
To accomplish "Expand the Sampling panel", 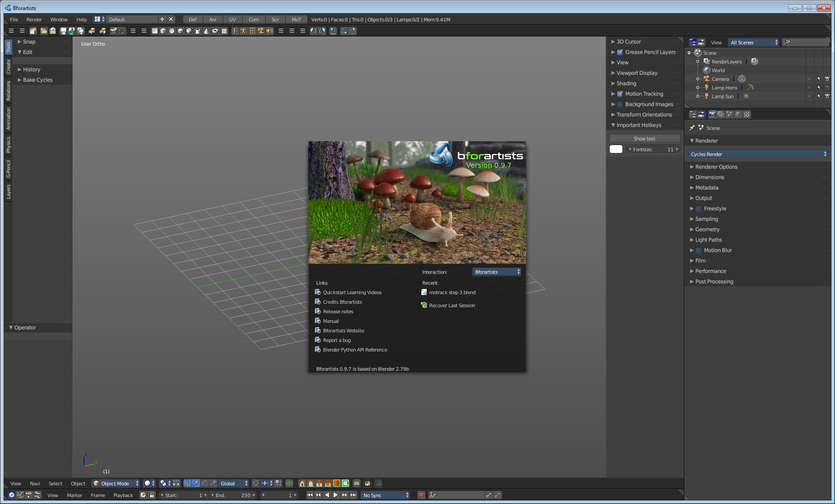I will point(706,219).
